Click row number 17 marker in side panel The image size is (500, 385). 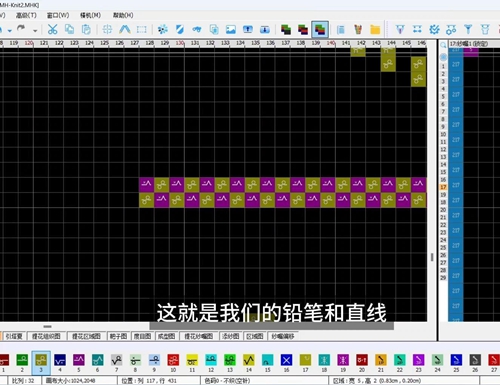(x=443, y=187)
